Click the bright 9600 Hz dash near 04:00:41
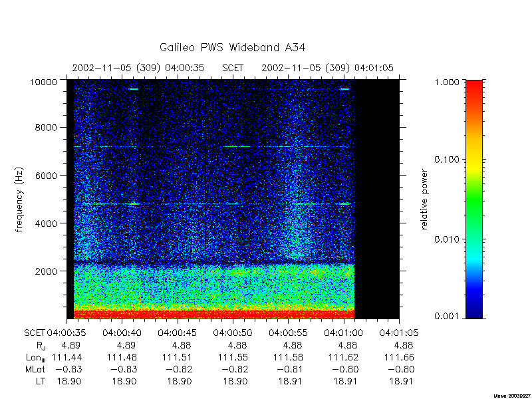The width and height of the screenshot is (532, 399). point(134,89)
